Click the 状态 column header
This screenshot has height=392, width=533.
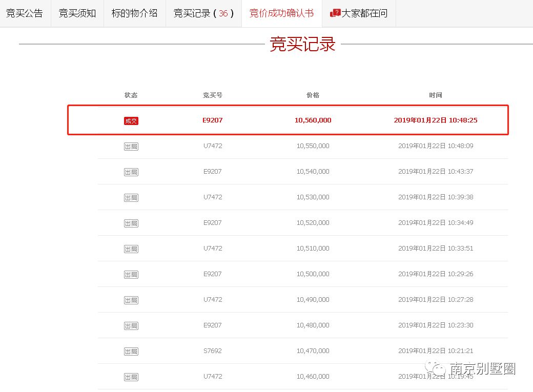(131, 95)
